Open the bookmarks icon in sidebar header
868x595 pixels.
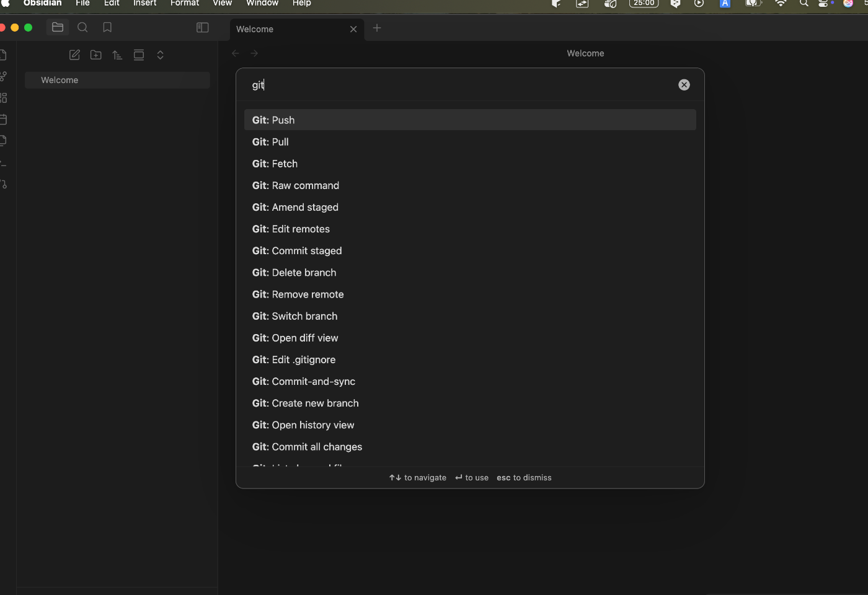(107, 27)
